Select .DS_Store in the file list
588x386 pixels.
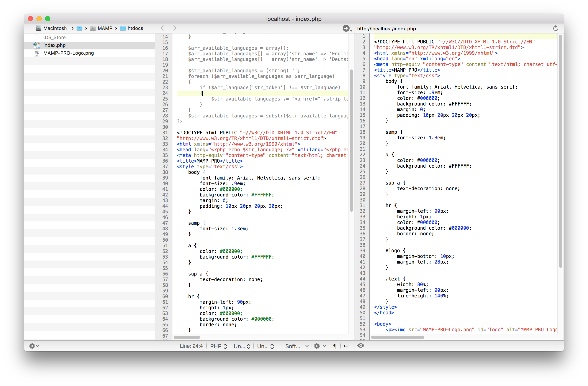89,37
